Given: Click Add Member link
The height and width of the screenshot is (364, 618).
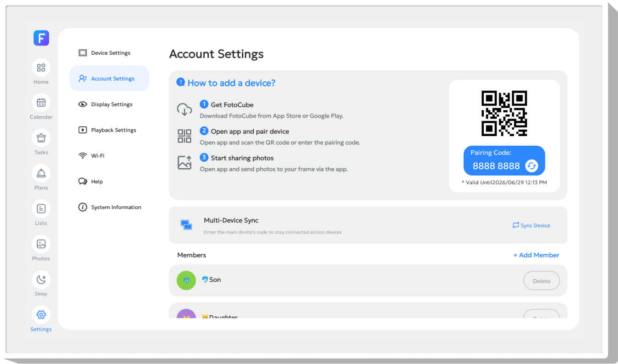Looking at the screenshot, I should point(536,255).
